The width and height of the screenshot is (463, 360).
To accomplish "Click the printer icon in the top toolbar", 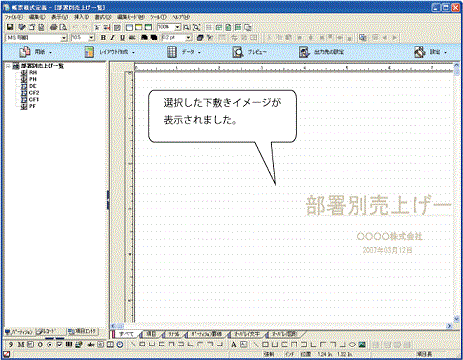I will [x=53, y=27].
